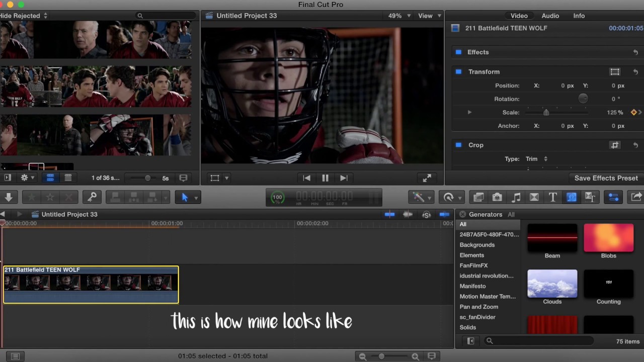Switch to the Info inspector tab
The height and width of the screenshot is (362, 644).
coord(579,16)
